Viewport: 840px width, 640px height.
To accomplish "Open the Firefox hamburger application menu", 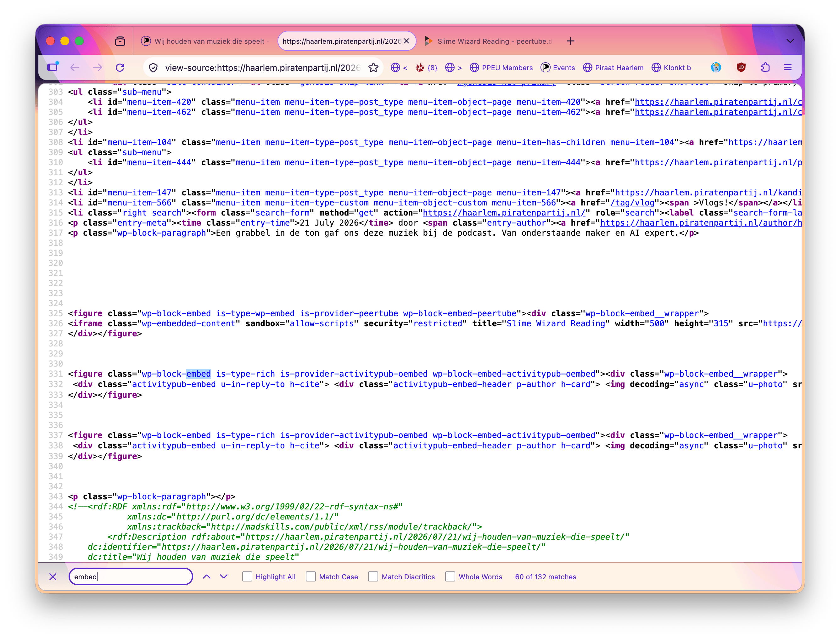I will (x=788, y=67).
